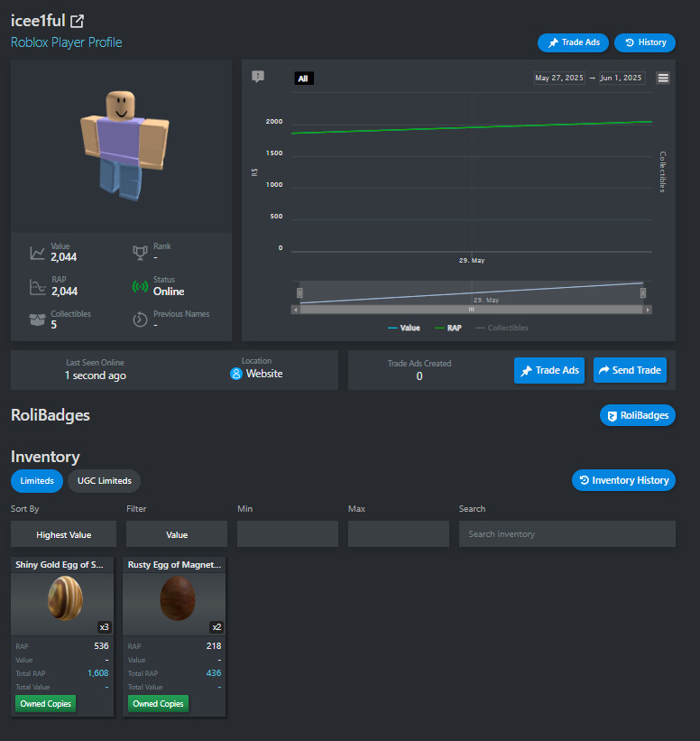Click the Shiny Gold Egg thumbnail image
700x741 pixels.
tap(65, 598)
